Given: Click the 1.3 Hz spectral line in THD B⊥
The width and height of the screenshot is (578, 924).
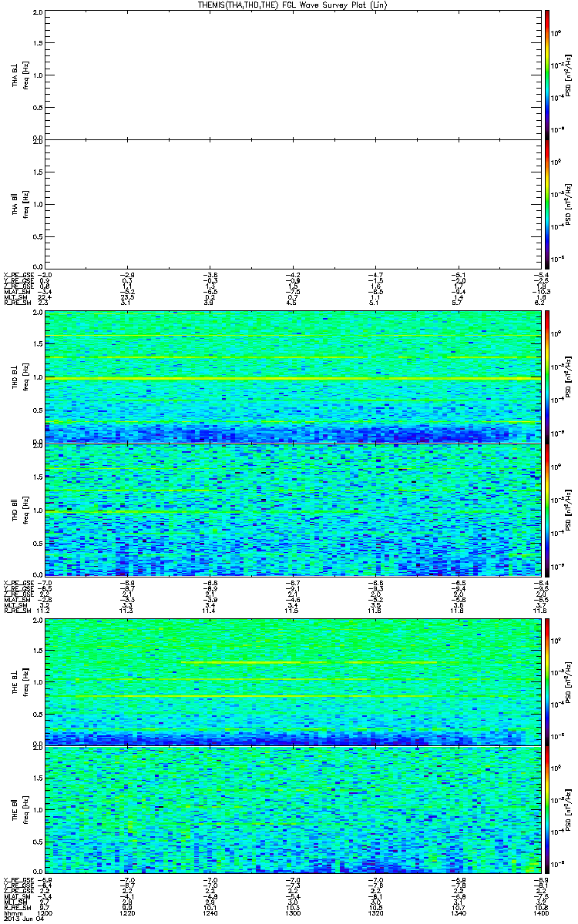Looking at the screenshot, I should click(x=291, y=358).
